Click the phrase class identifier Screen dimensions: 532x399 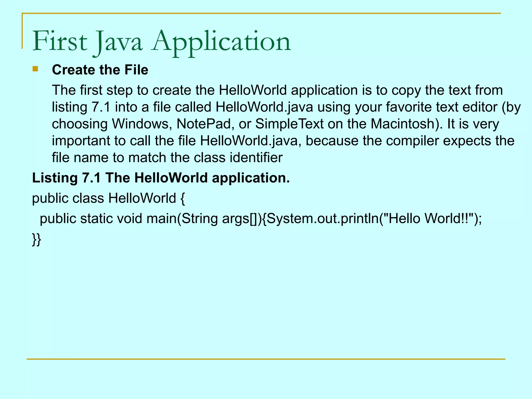(238, 158)
